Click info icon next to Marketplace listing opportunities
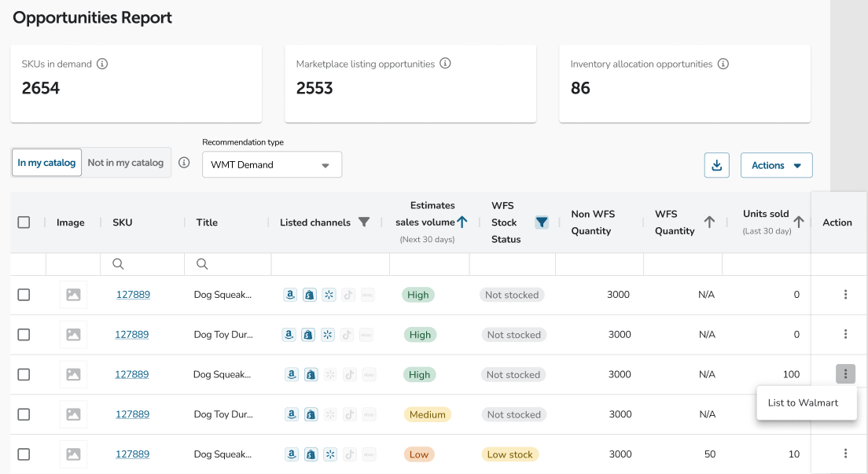The height and width of the screenshot is (474, 868). 445,64
